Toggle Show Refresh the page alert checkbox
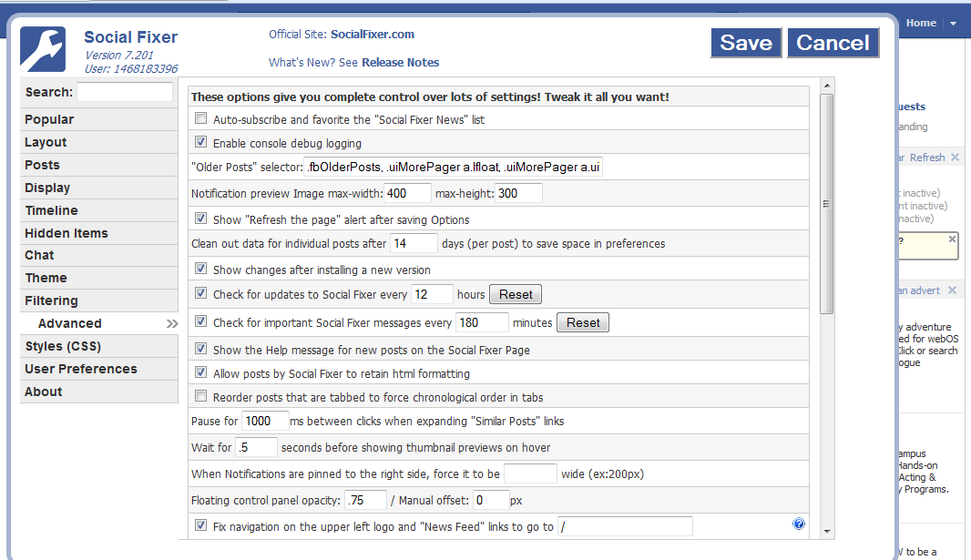971x560 pixels. click(200, 218)
